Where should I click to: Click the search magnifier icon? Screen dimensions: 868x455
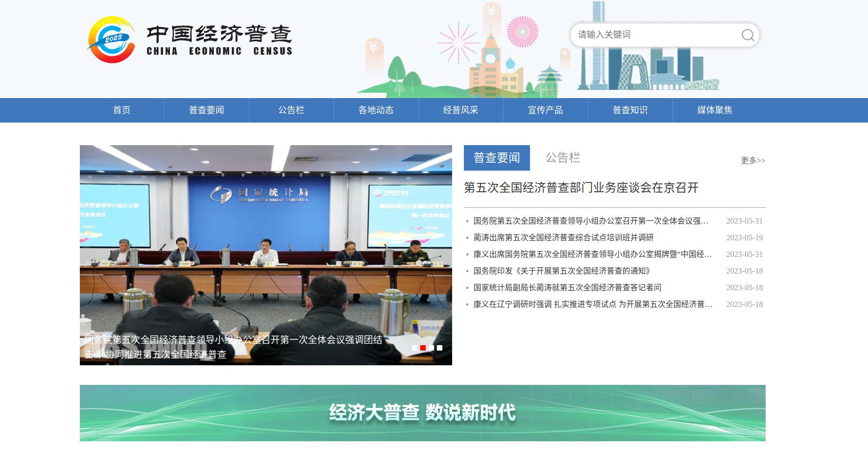(747, 35)
